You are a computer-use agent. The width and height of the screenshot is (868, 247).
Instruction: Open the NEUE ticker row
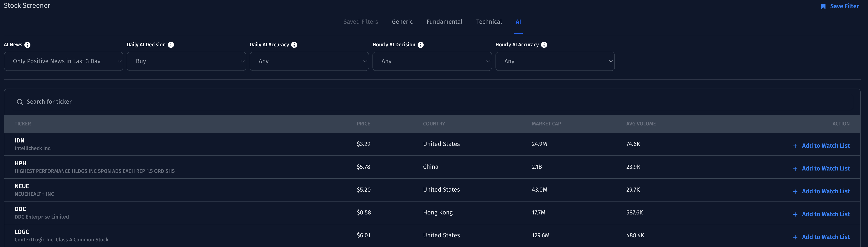pos(22,186)
